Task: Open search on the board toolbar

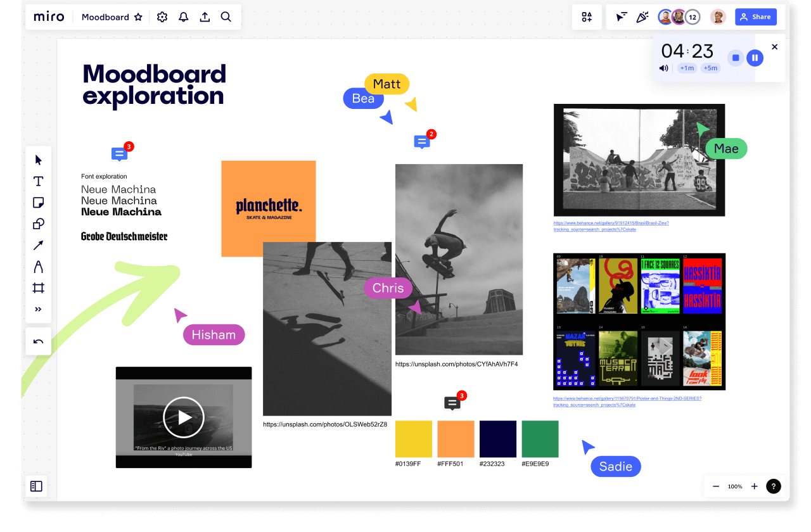Action: tap(226, 17)
